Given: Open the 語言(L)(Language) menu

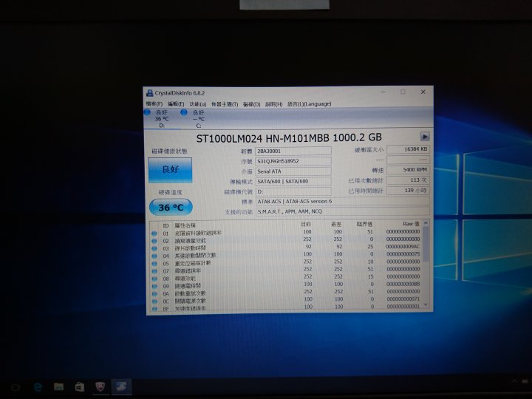Looking at the screenshot, I should (x=310, y=104).
